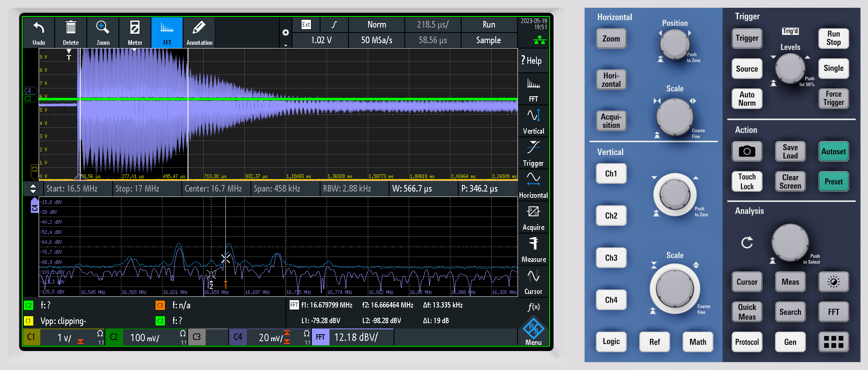
Task: Toggle the Touch Lock button
Action: point(747,181)
